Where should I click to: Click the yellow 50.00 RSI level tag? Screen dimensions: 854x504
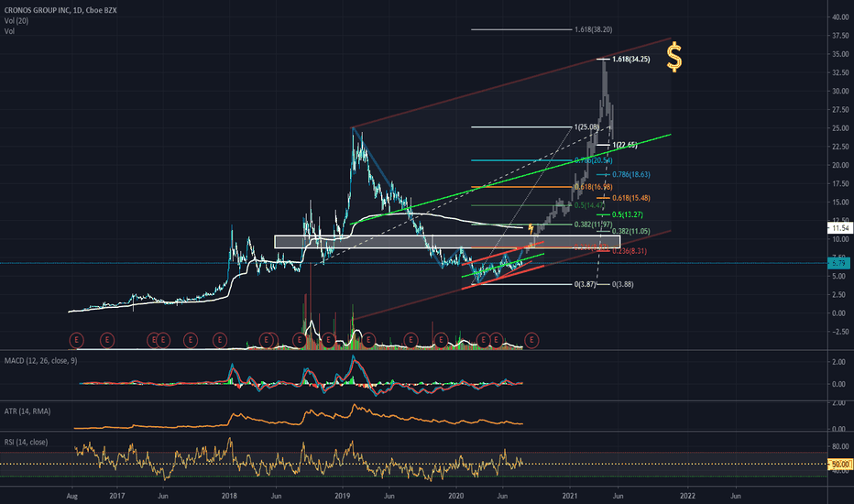tap(839, 465)
